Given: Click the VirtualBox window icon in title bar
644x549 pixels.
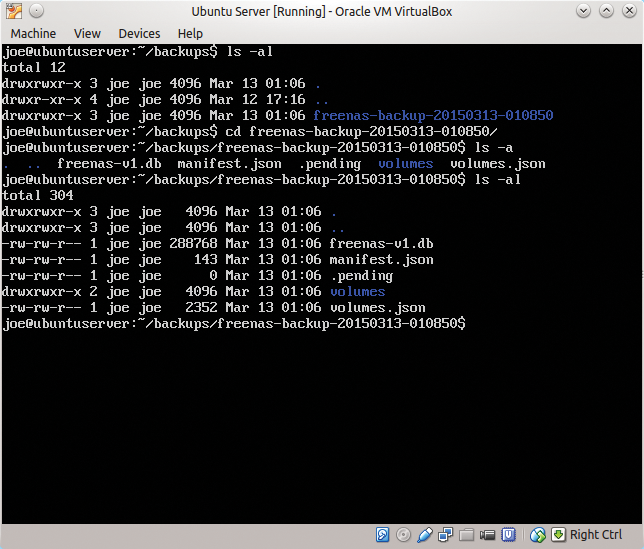Looking at the screenshot, I should 14,11.
